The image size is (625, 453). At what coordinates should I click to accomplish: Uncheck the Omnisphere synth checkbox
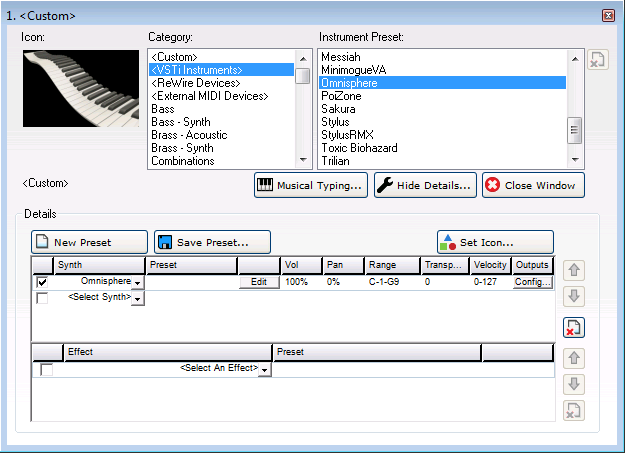coord(42,282)
